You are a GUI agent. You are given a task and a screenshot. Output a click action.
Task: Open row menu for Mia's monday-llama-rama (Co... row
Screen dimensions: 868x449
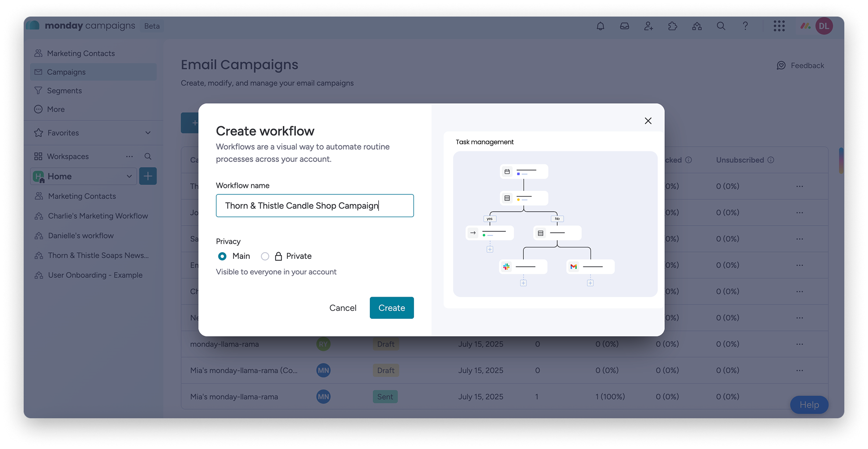point(799,370)
